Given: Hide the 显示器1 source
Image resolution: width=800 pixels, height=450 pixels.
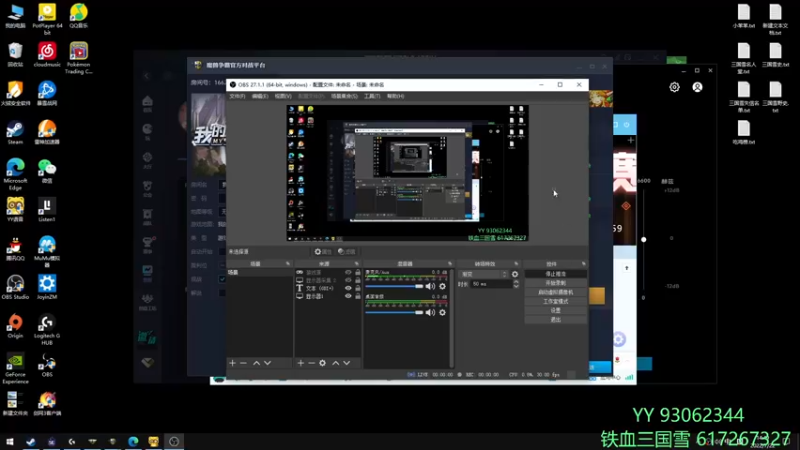Looking at the screenshot, I should point(348,296).
